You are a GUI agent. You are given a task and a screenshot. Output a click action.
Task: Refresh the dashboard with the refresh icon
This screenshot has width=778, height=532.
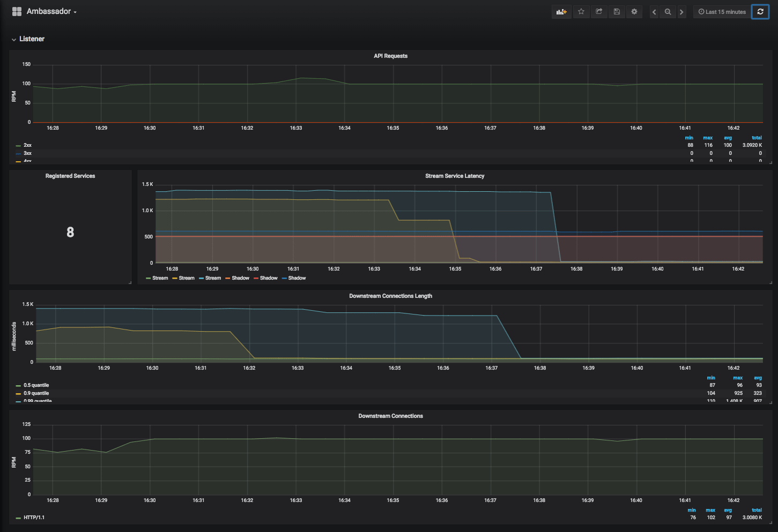click(760, 11)
